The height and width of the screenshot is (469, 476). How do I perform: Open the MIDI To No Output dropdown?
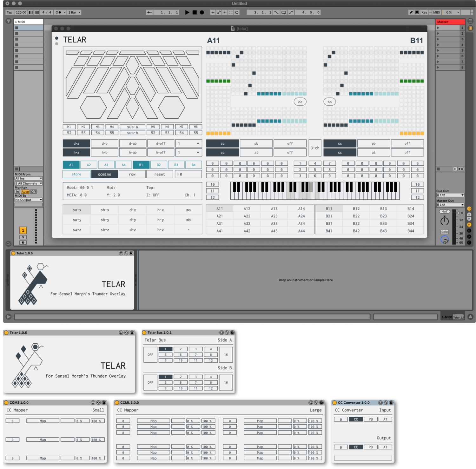point(29,200)
